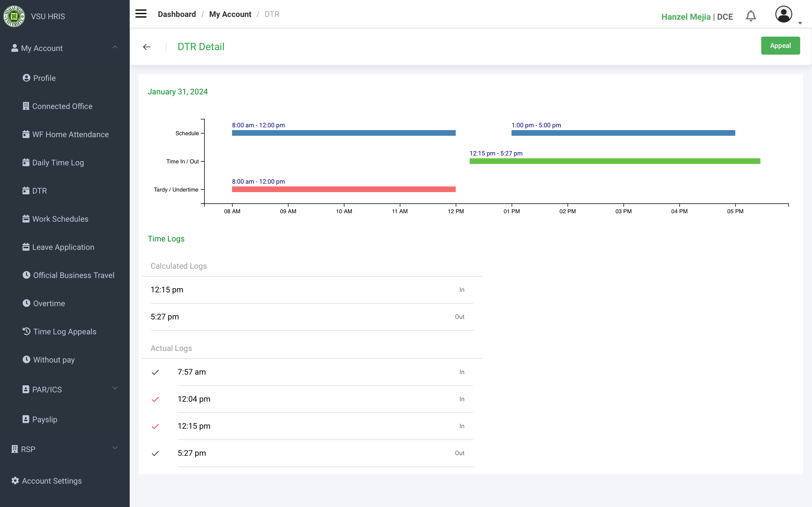Click the VSU HRIS logo
This screenshot has height=507, width=812.
point(14,16)
